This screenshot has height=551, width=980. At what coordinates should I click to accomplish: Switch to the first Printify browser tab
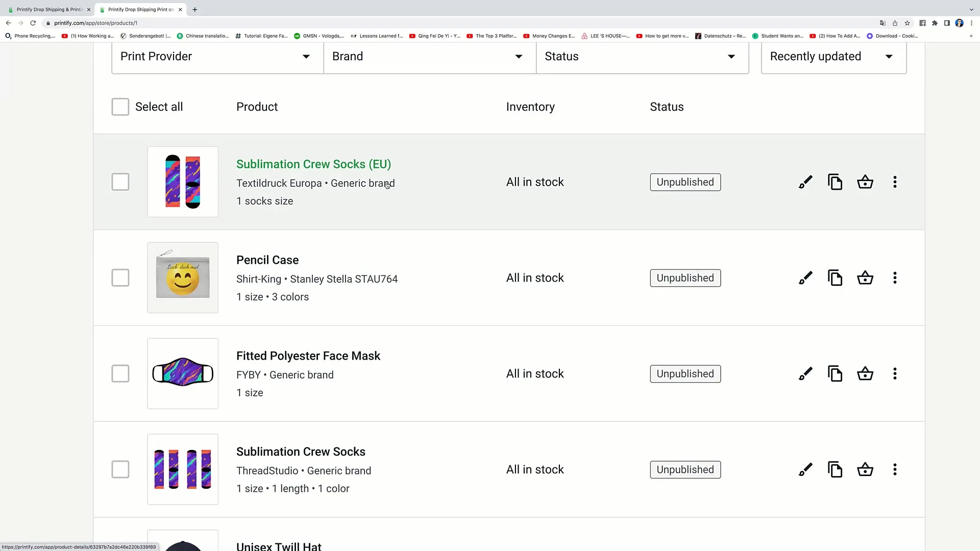pos(48,9)
